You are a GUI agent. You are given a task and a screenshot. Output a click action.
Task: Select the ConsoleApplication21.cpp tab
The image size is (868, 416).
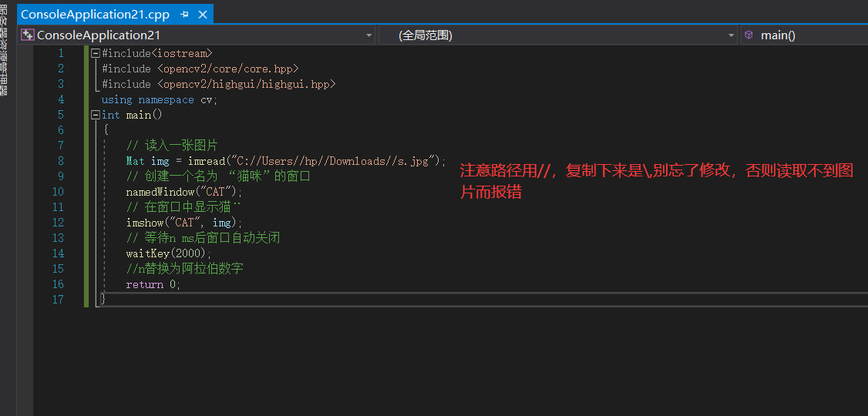(96, 14)
